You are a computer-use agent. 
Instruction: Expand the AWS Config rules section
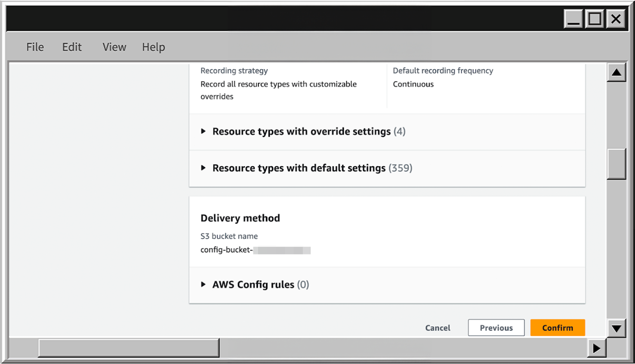tap(255, 284)
